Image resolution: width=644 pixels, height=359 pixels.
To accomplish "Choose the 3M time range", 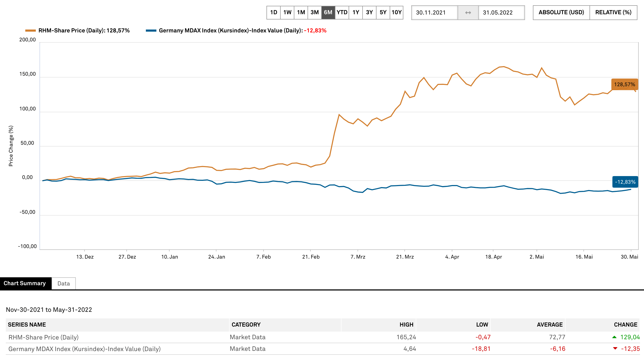I will tap(315, 12).
